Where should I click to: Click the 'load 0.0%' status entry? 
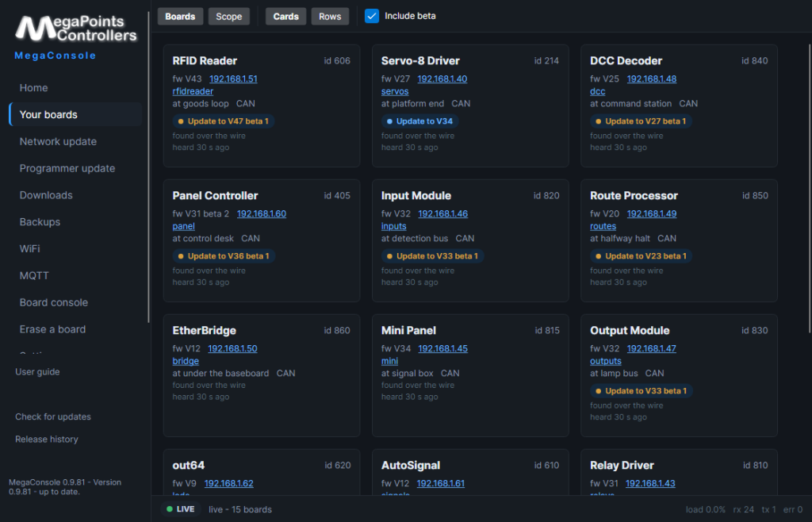click(705, 509)
